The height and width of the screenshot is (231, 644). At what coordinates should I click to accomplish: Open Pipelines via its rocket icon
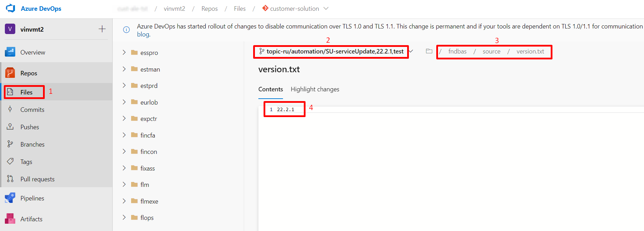10,198
